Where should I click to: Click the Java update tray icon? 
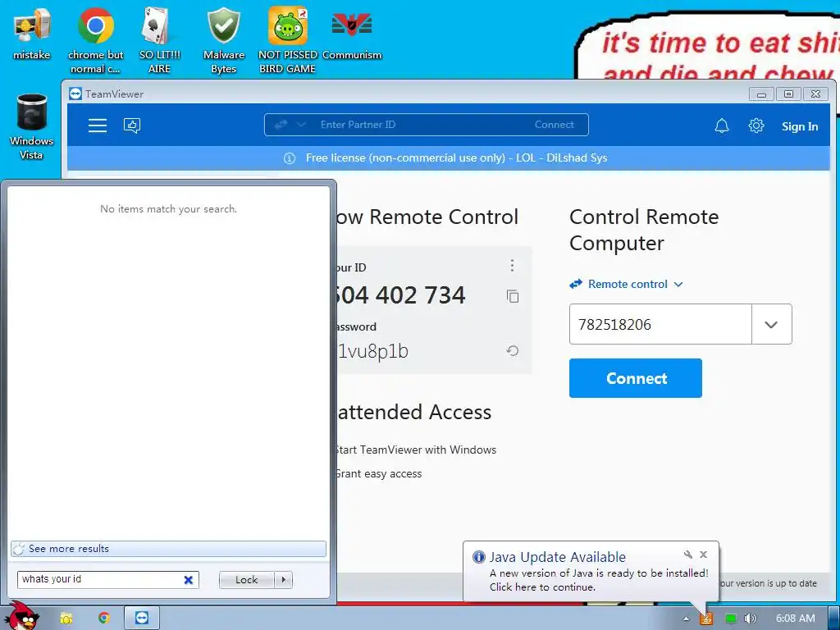[x=706, y=619]
